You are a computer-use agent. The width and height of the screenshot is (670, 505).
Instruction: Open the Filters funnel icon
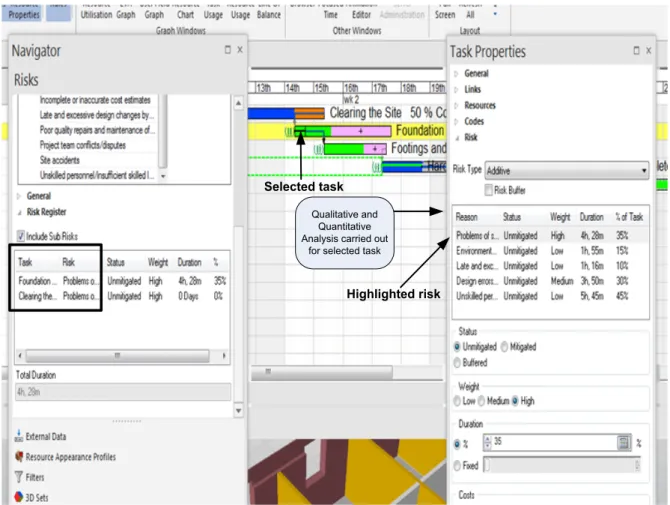[19, 477]
